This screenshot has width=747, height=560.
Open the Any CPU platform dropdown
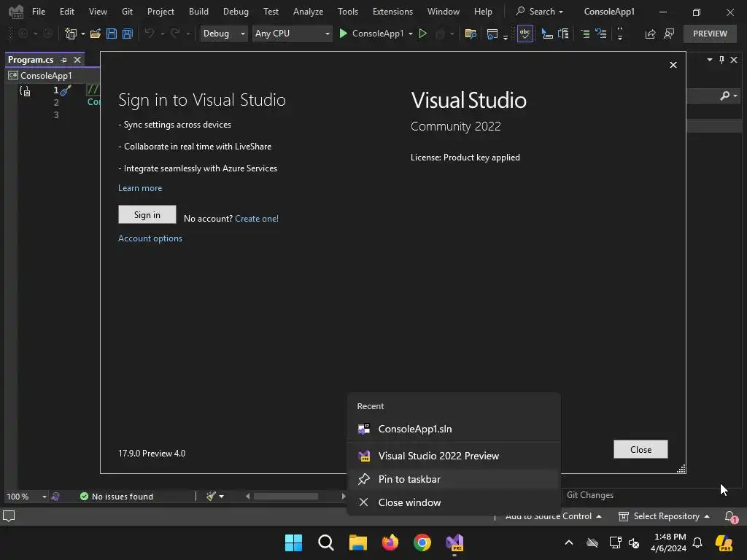tap(292, 34)
